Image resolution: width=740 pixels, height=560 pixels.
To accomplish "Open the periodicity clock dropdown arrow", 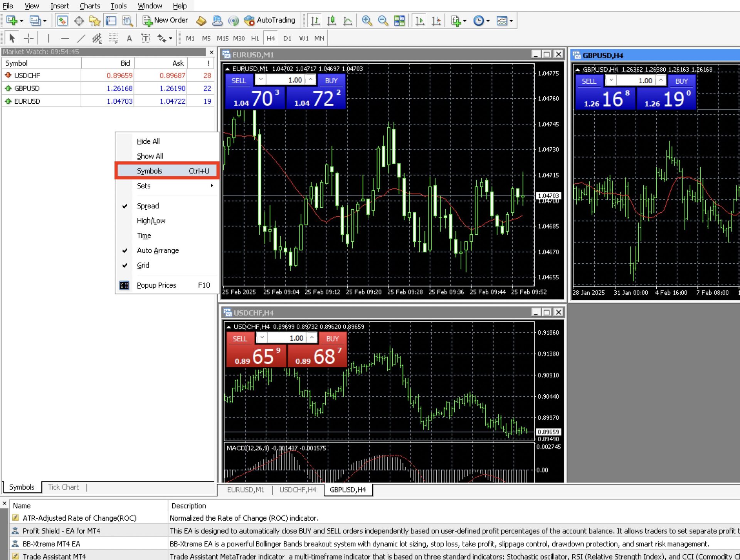I will pyautogui.click(x=488, y=21).
